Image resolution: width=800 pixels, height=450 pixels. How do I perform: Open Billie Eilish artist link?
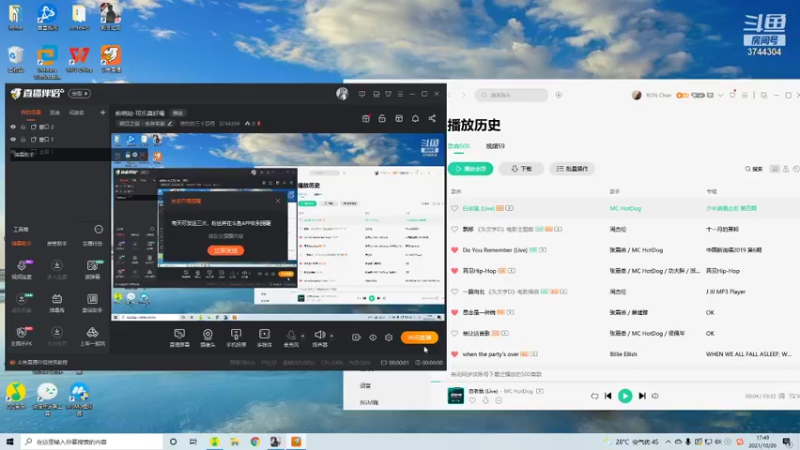623,354
